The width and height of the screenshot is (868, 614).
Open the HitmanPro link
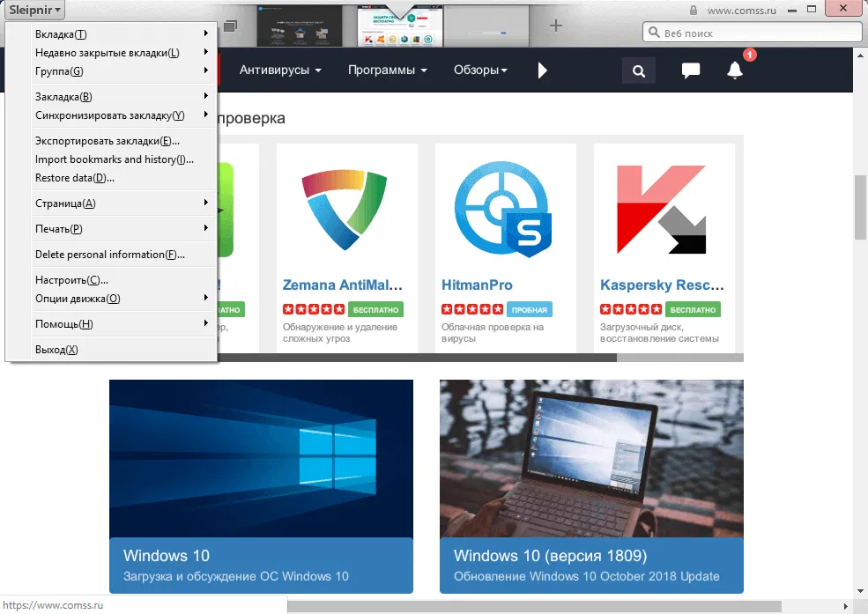coord(477,285)
